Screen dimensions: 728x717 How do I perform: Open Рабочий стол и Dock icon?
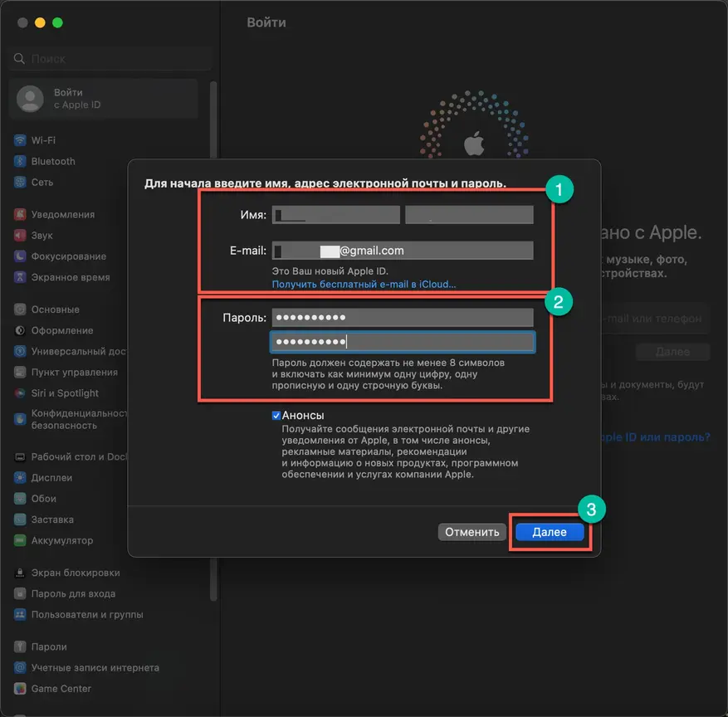pos(20,456)
